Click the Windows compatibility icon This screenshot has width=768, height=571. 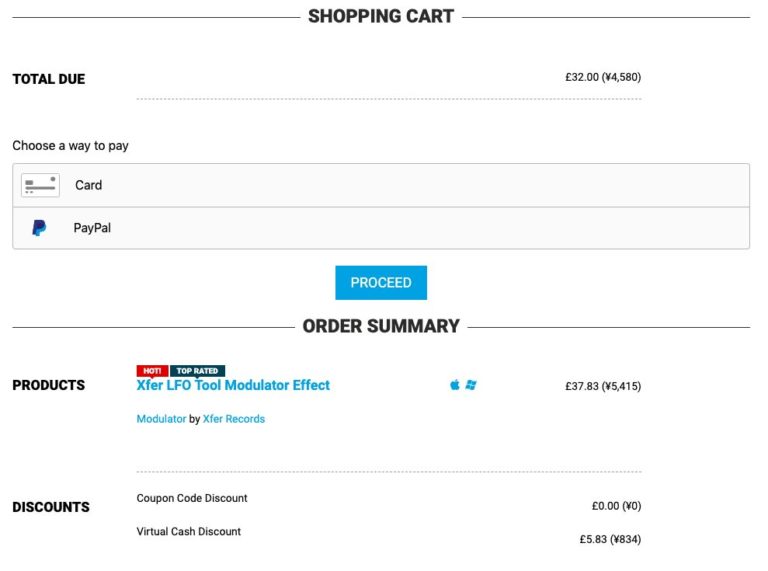pos(471,385)
